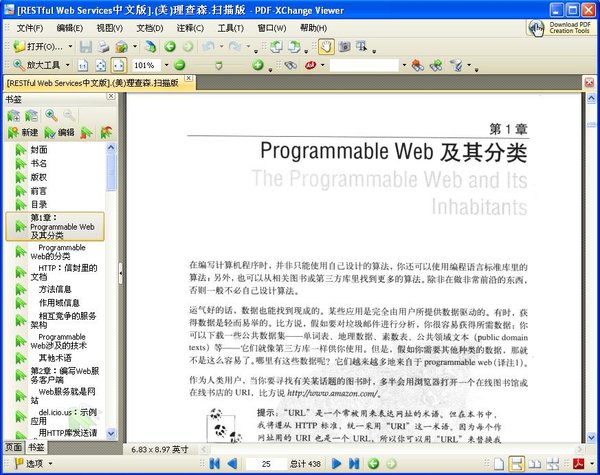Click the Download PDF Creation Tools icon
The height and width of the screenshot is (475, 600).
click(537, 27)
